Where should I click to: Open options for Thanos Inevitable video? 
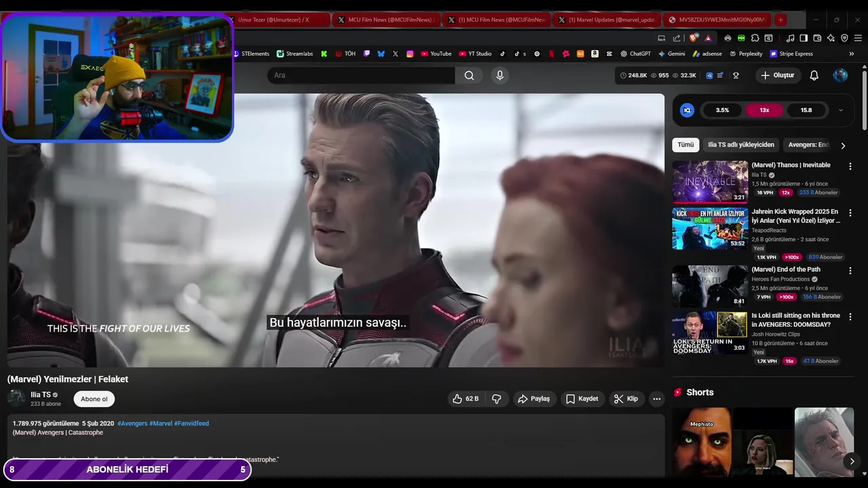point(850,166)
